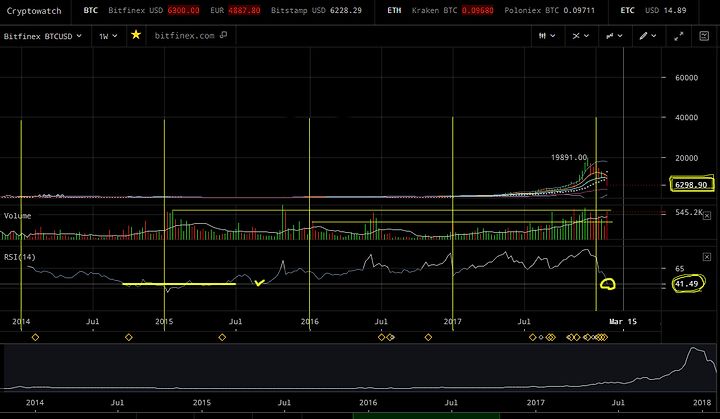Click the 41.49 RSI value tag
This screenshot has height=419, width=720.
coord(686,284)
